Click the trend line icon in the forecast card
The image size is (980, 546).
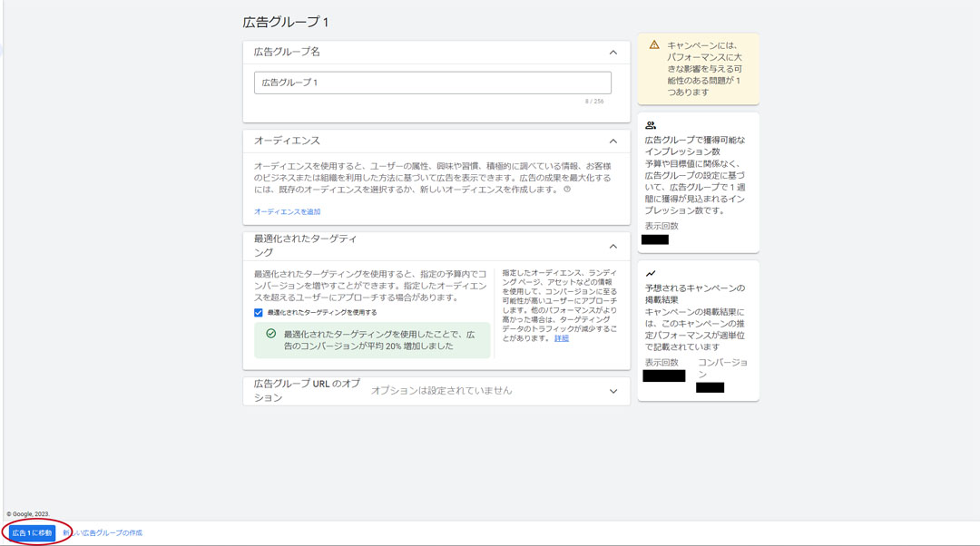(x=651, y=273)
